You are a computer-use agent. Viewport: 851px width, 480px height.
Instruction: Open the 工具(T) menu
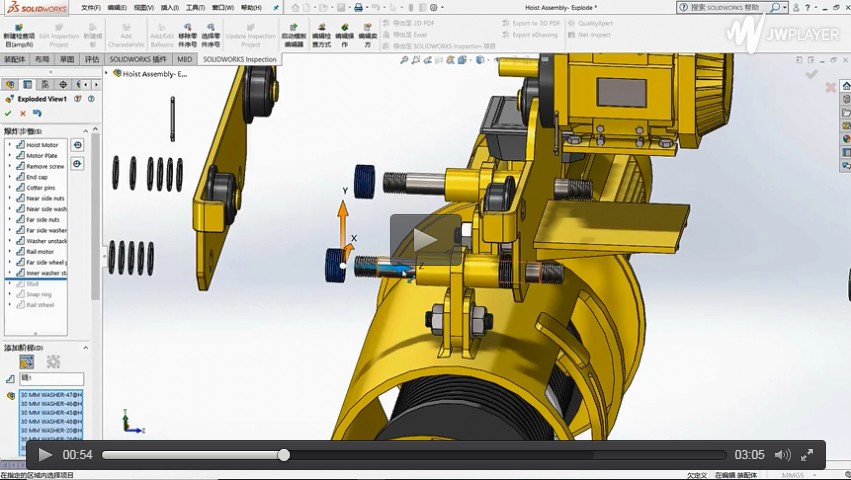click(195, 7)
